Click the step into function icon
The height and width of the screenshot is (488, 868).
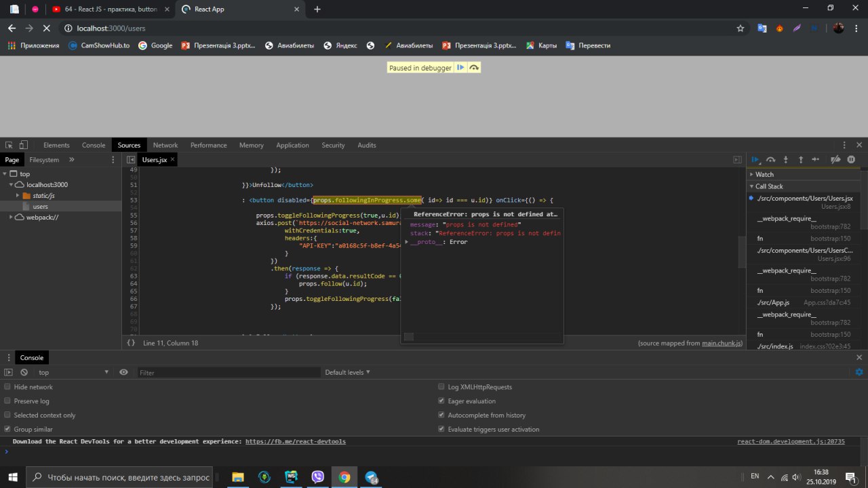[786, 160]
